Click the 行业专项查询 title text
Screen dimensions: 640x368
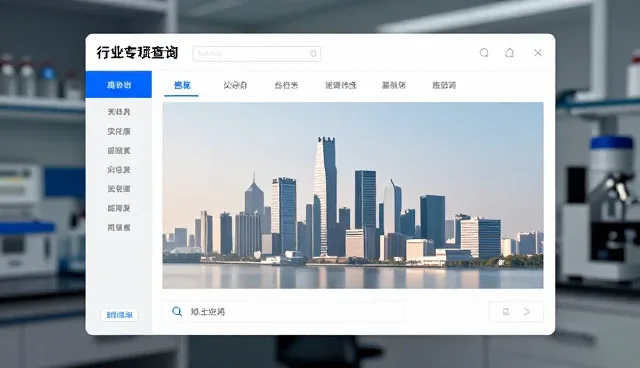click(x=137, y=53)
